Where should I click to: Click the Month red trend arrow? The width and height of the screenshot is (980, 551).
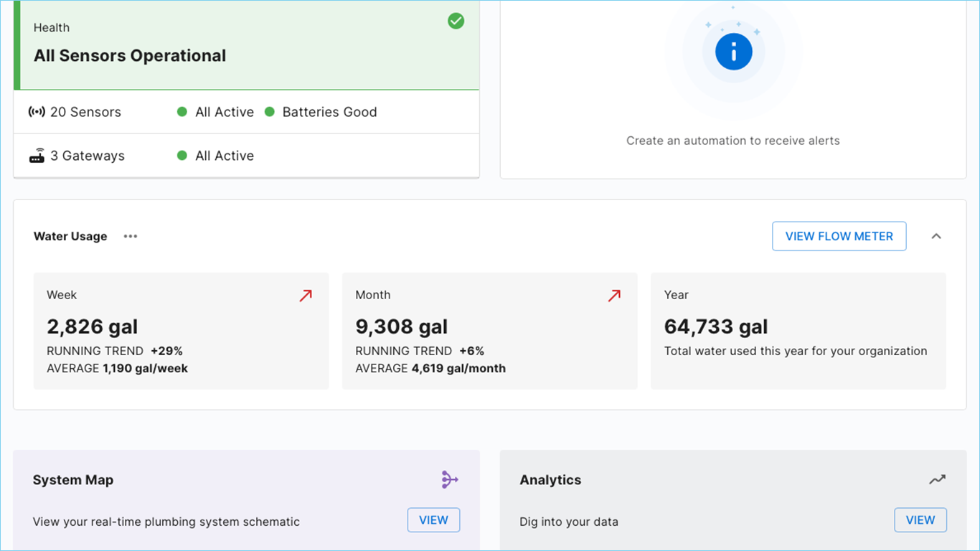pyautogui.click(x=615, y=296)
